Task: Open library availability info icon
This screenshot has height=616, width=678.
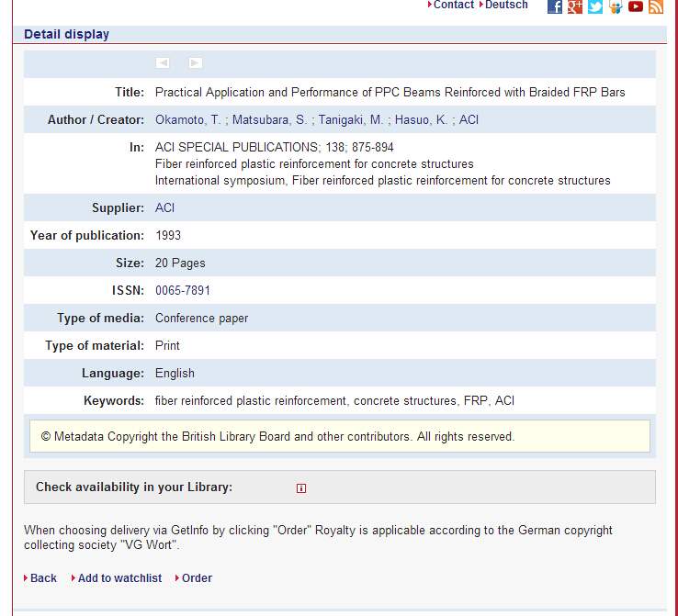Action: pos(301,488)
